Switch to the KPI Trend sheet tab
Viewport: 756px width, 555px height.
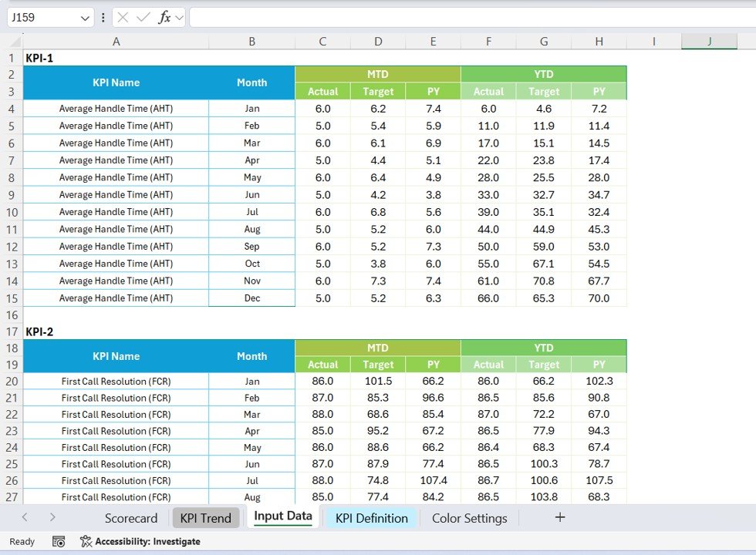pos(205,518)
